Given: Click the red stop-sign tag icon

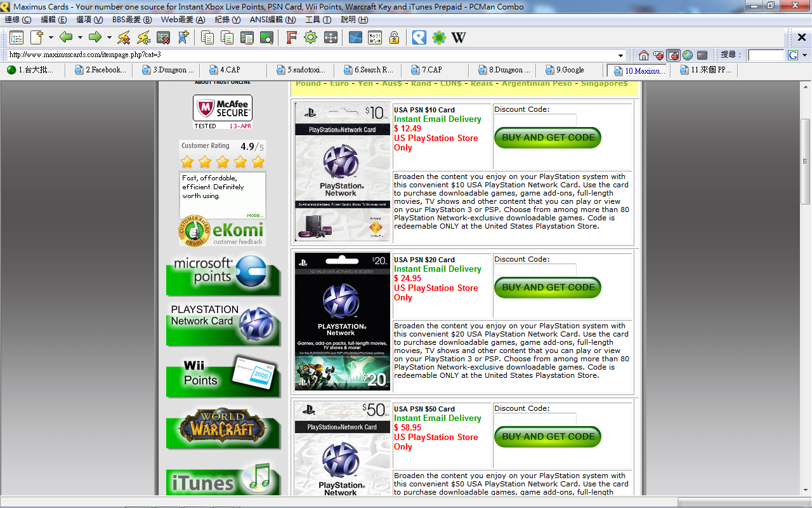Looking at the screenshot, I should coord(658,55).
